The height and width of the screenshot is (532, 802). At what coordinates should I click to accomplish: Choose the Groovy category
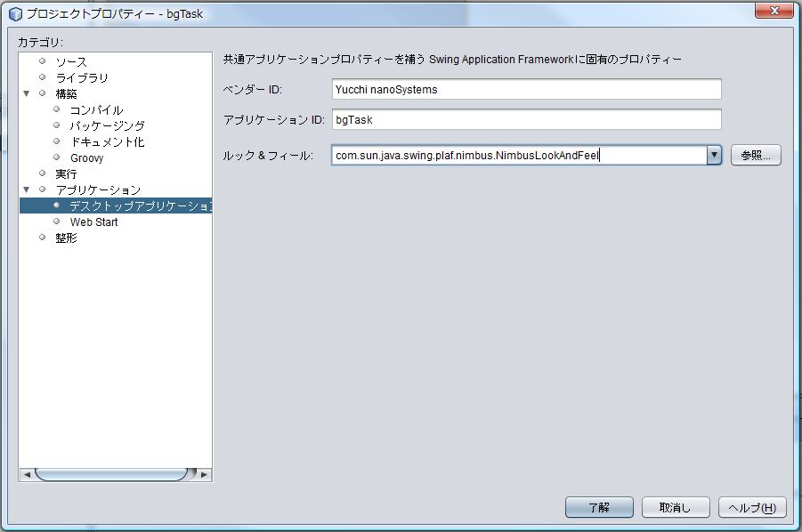[86, 157]
